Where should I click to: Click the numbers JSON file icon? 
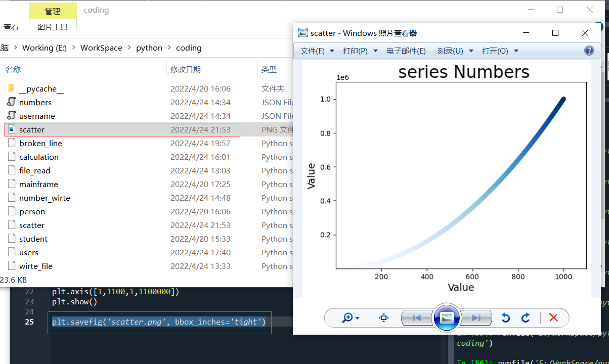pos(11,102)
